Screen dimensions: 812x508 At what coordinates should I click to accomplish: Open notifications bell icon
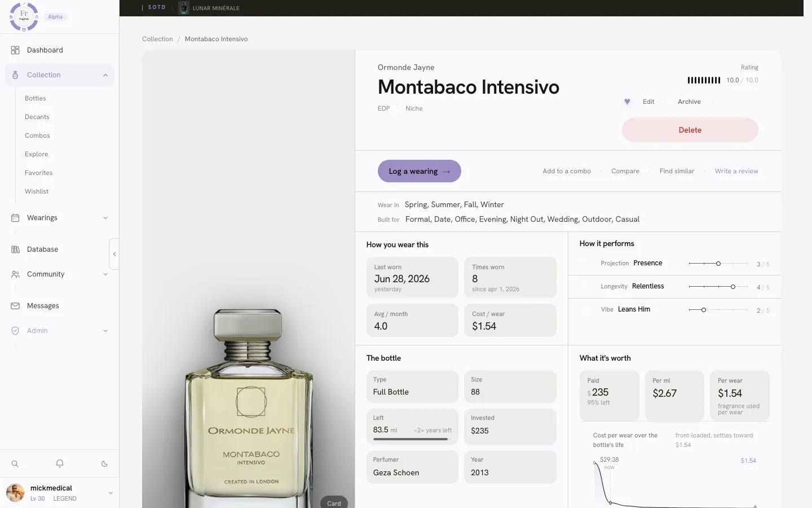pyautogui.click(x=60, y=464)
